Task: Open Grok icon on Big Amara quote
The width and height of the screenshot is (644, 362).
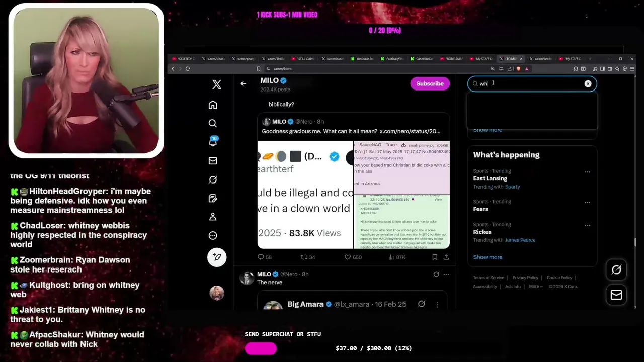Action: click(422, 304)
